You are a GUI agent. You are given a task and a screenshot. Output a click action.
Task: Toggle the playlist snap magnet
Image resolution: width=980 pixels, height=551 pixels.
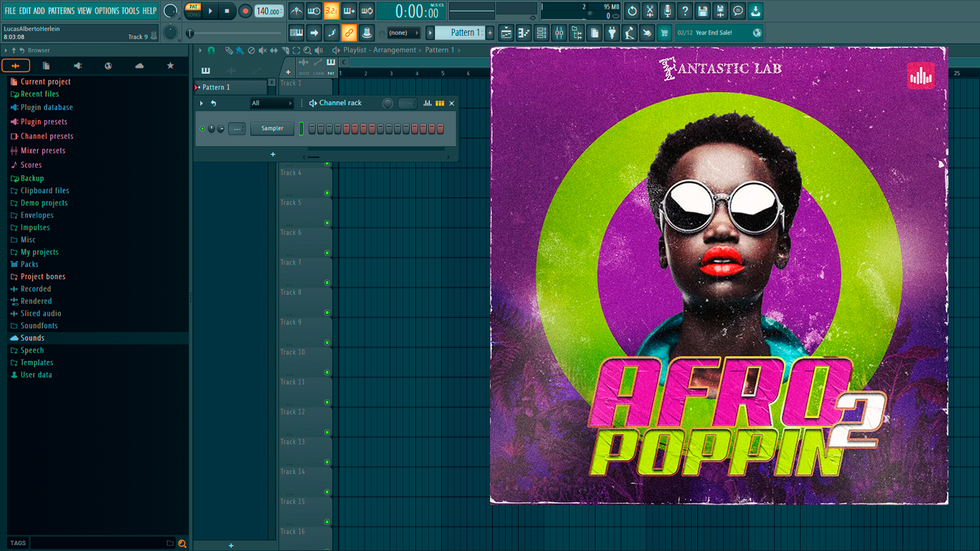[x=211, y=50]
